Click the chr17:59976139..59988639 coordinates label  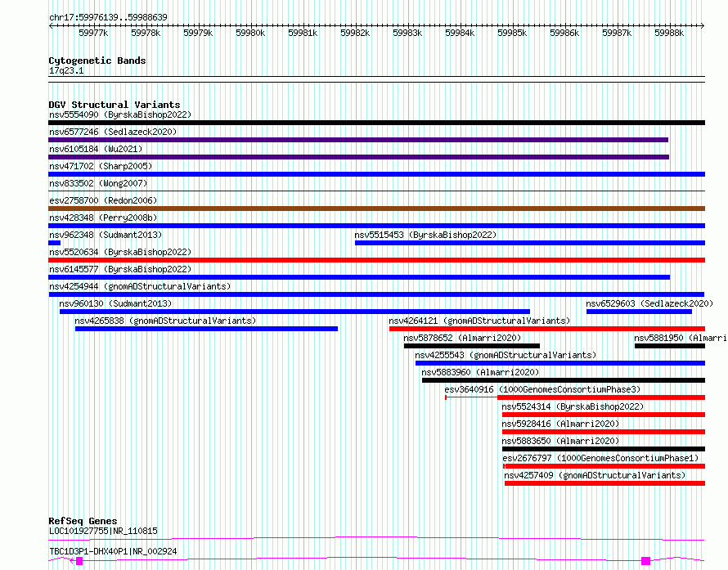pos(108,17)
